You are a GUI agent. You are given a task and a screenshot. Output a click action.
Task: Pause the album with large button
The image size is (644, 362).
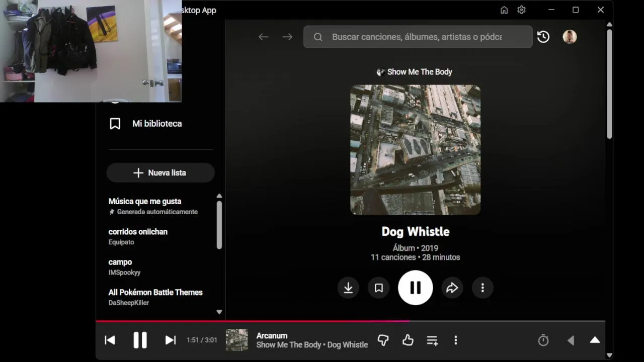coord(416,288)
